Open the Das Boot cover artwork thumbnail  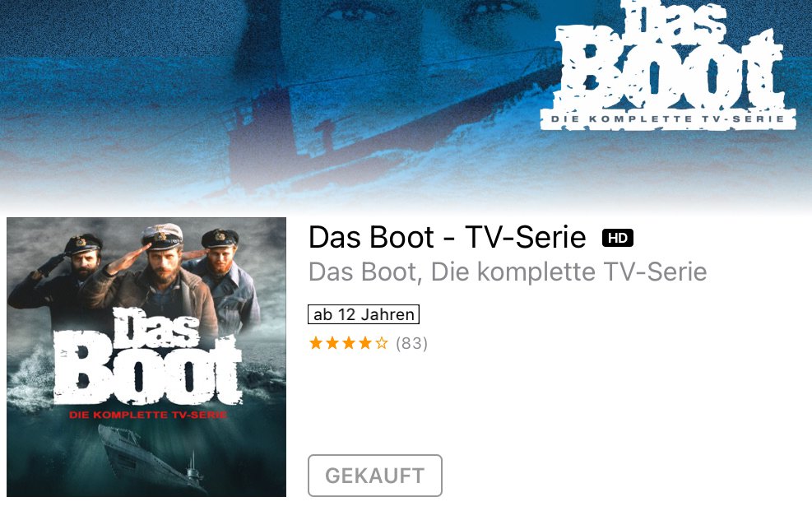pos(146,357)
